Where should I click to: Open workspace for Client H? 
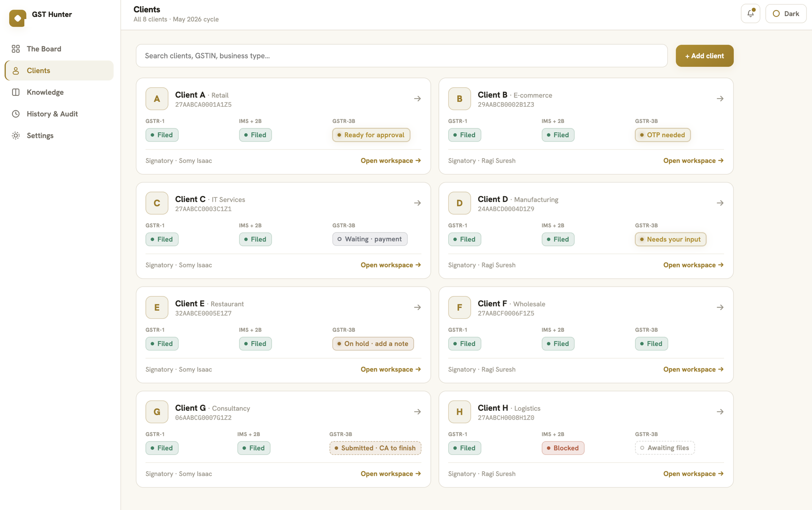tap(693, 473)
